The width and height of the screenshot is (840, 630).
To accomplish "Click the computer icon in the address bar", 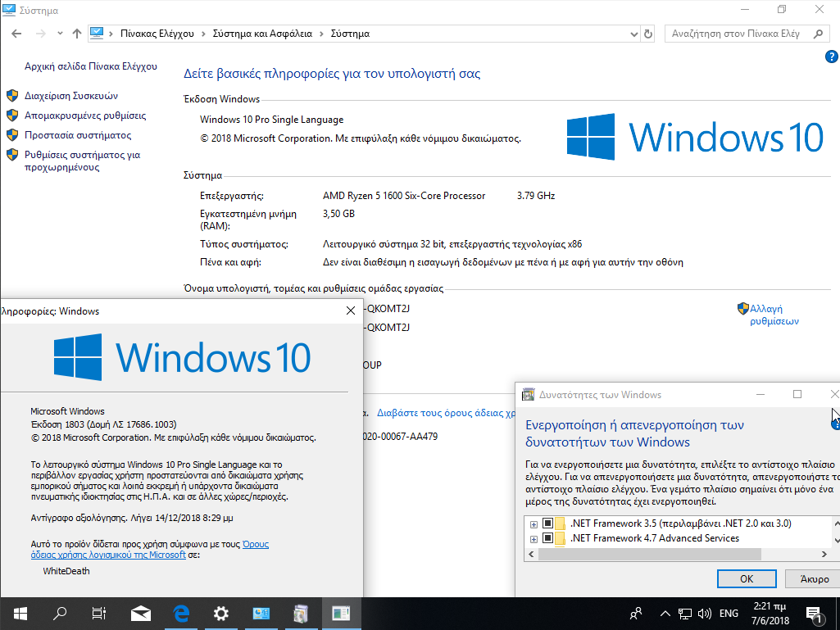I will pyautogui.click(x=97, y=34).
